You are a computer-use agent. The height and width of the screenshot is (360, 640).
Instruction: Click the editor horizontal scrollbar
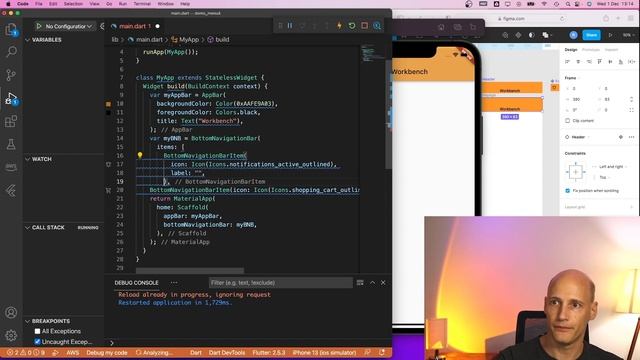190,271
